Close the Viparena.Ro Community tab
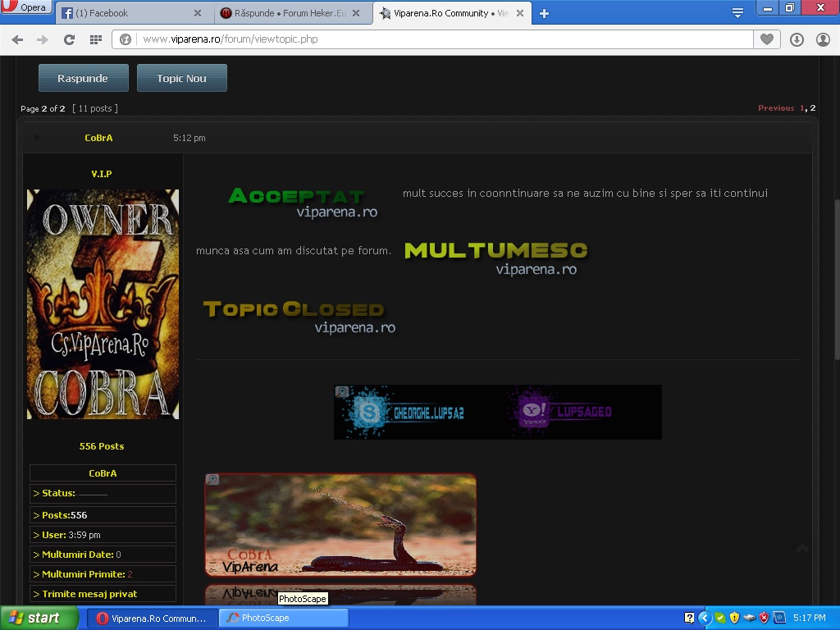 [x=519, y=13]
